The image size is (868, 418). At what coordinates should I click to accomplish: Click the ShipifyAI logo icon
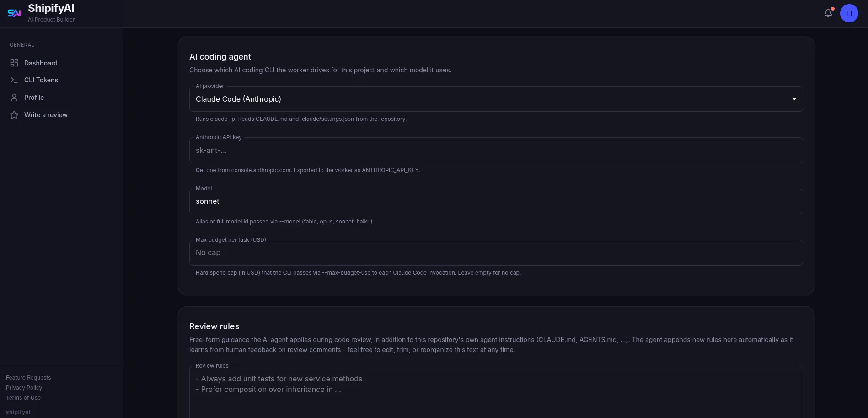pos(14,13)
